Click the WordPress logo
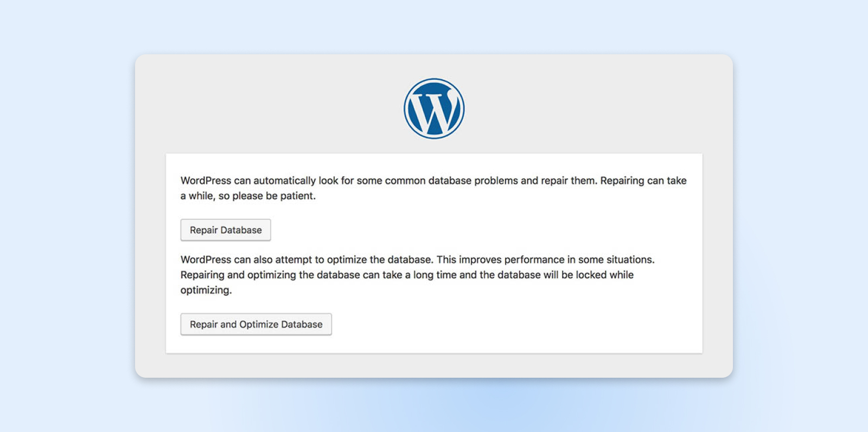868x432 pixels. 434,109
